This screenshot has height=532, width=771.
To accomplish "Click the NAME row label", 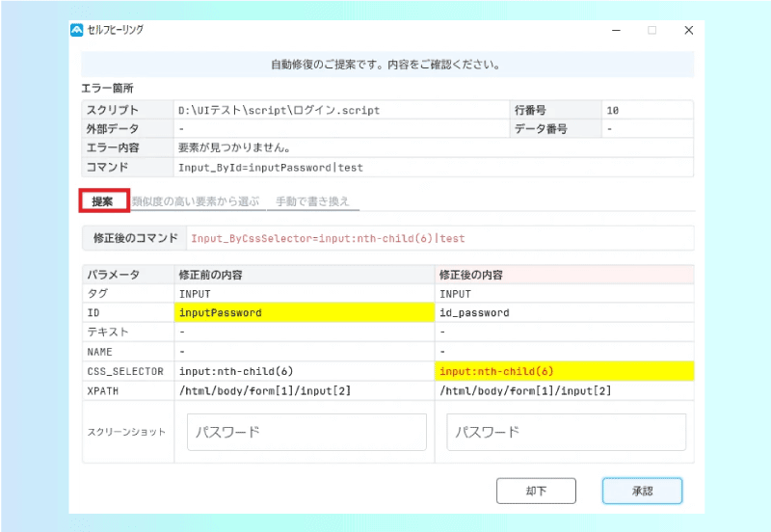I will [x=100, y=352].
